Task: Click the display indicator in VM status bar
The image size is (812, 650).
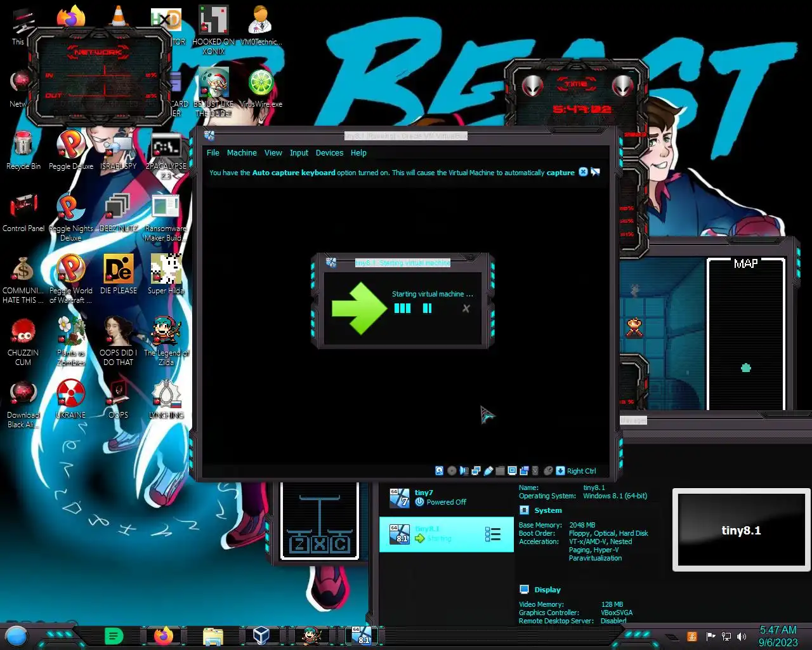Action: point(512,470)
